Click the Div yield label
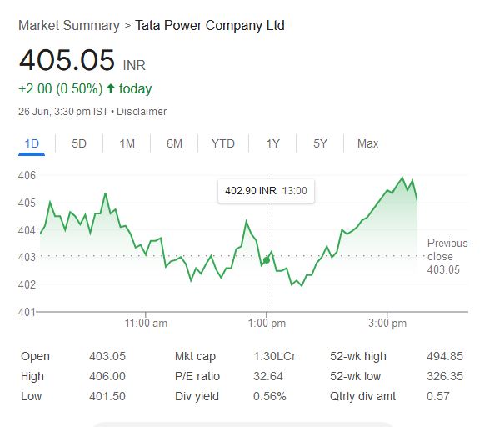The height and width of the screenshot is (427, 504). pos(197,396)
